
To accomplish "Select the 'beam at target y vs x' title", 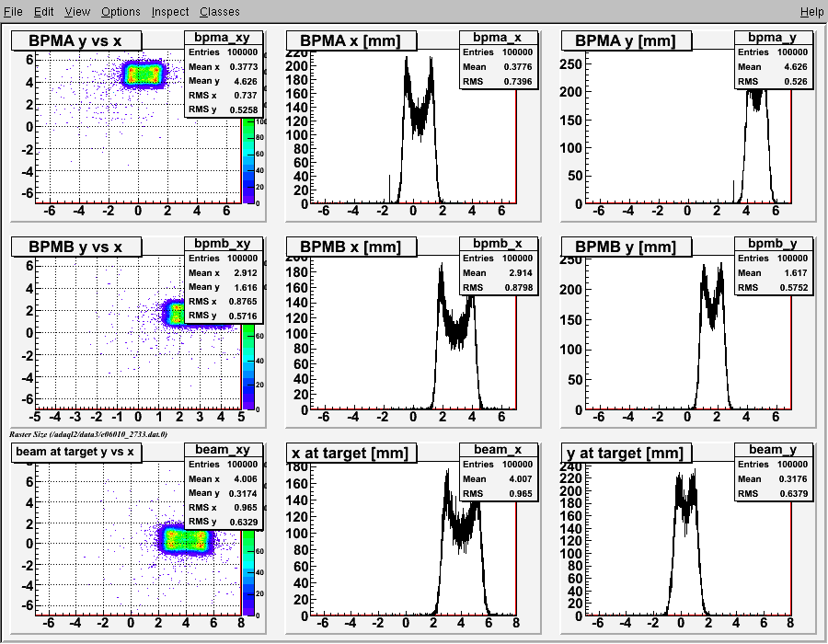I will tap(76, 452).
